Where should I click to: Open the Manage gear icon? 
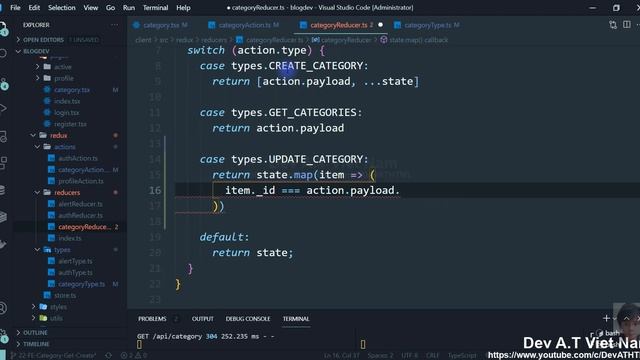point(3,336)
